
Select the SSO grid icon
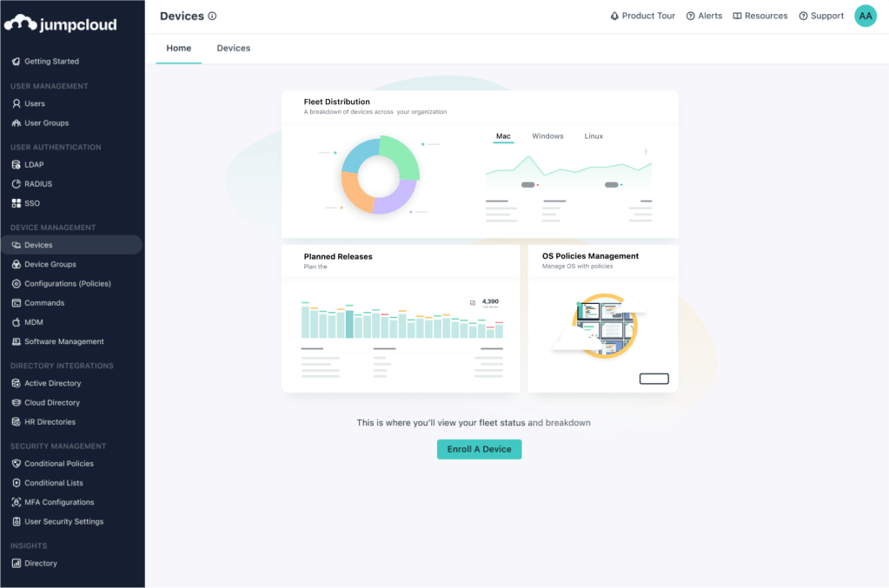click(x=16, y=203)
